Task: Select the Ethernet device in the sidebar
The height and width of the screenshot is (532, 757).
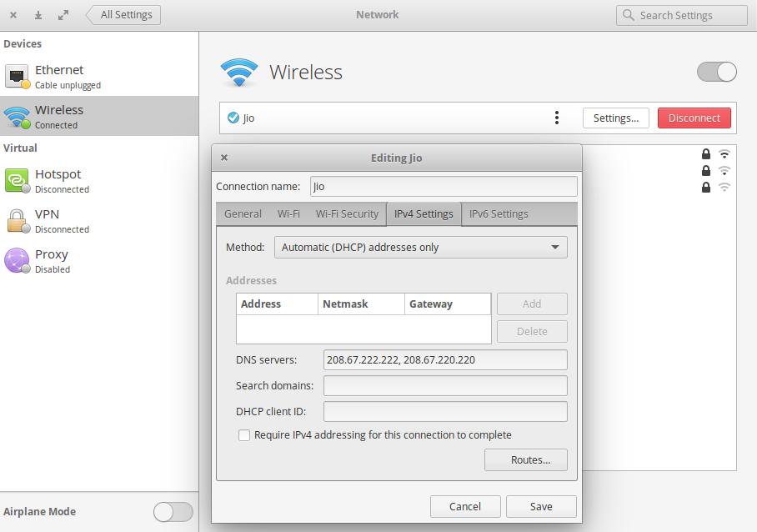Action: (x=58, y=76)
